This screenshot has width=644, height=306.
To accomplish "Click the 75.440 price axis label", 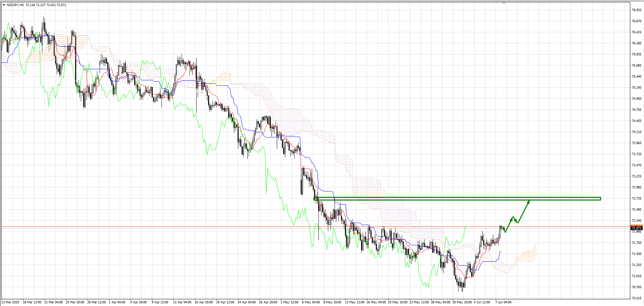I will point(636,77).
